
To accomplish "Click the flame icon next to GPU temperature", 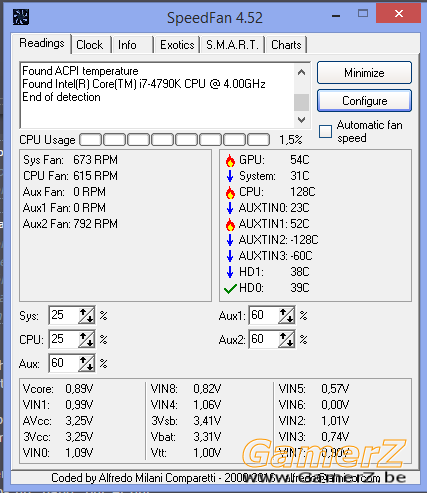I will pyautogui.click(x=230, y=160).
